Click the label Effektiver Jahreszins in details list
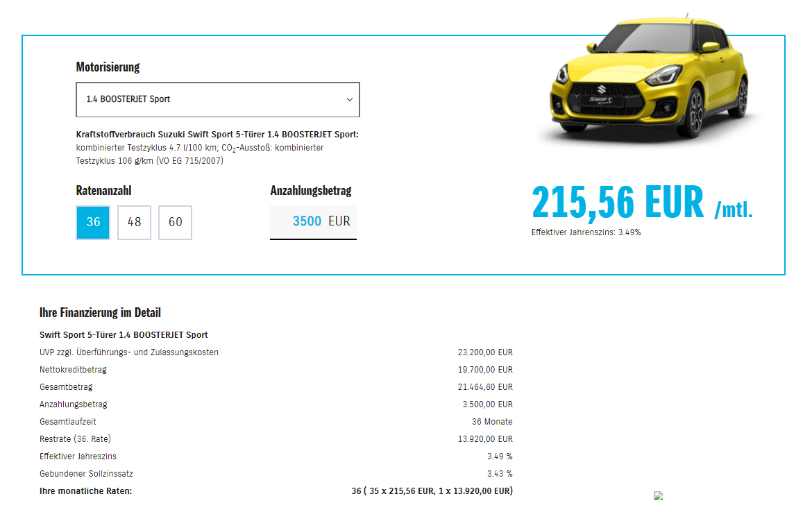This screenshot has height=512, width=812. (78, 456)
